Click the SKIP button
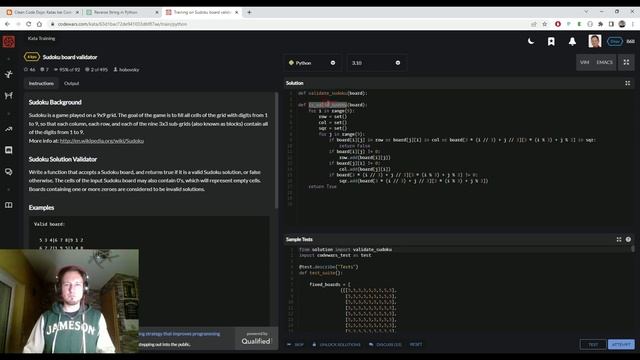This screenshot has width=640, height=360. (x=296, y=344)
